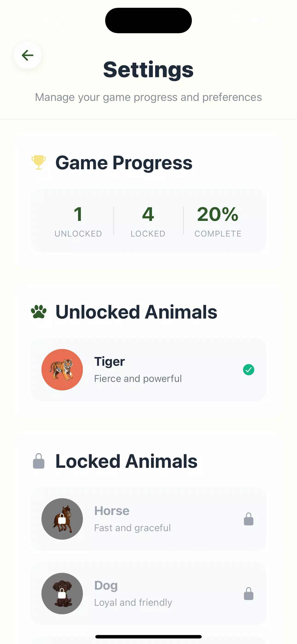Click the green paw print icon
The width and height of the screenshot is (297, 644).
tap(38, 312)
